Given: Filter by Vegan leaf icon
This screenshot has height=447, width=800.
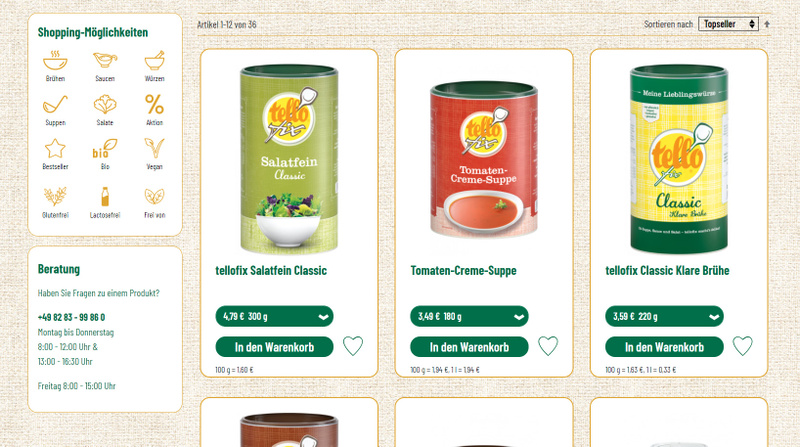Looking at the screenshot, I should click(155, 148).
